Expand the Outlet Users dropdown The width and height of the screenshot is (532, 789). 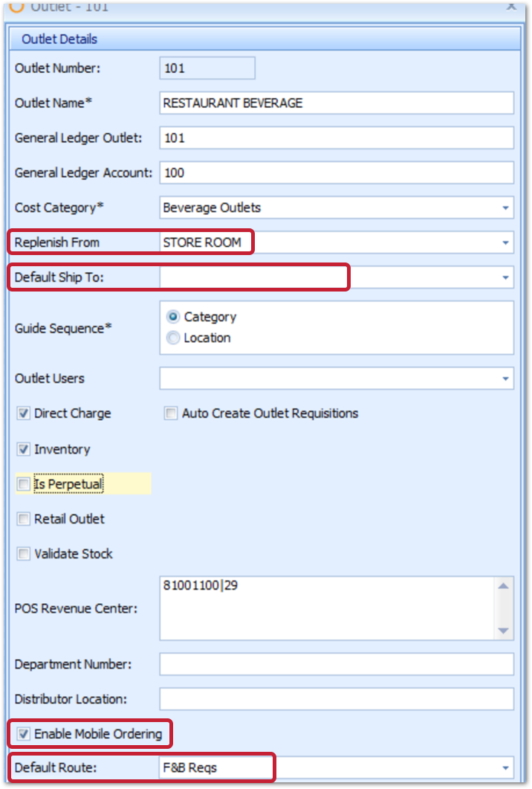(x=505, y=379)
